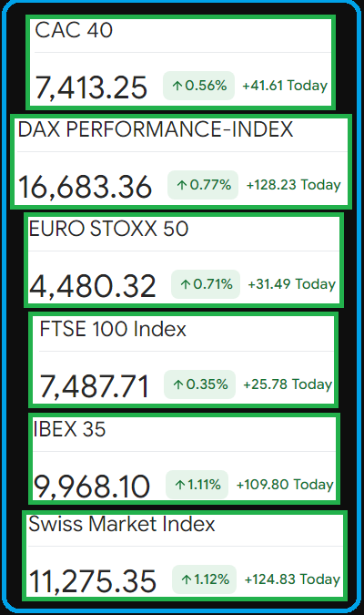
Task: Open the FTSE 100 Index title
Action: (x=113, y=329)
